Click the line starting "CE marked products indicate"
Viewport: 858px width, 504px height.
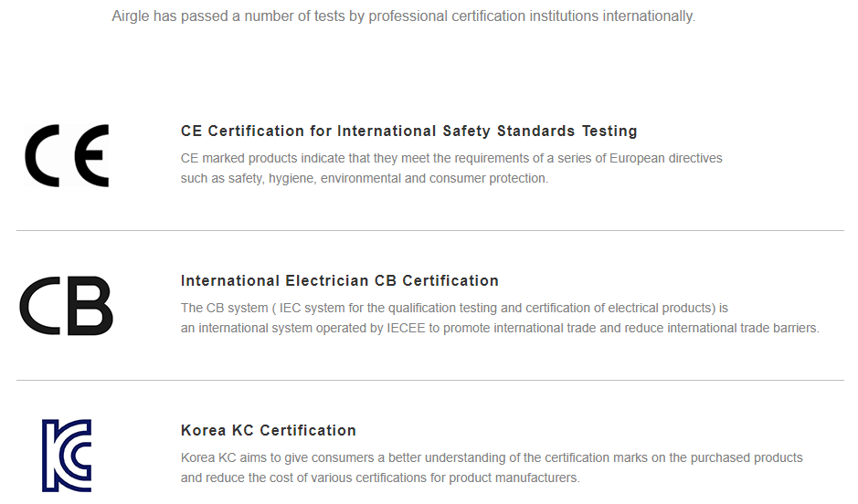click(x=451, y=158)
